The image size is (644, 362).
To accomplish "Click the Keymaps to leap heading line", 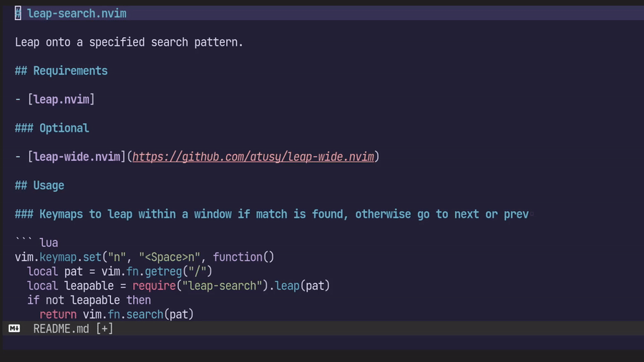I will [x=272, y=214].
